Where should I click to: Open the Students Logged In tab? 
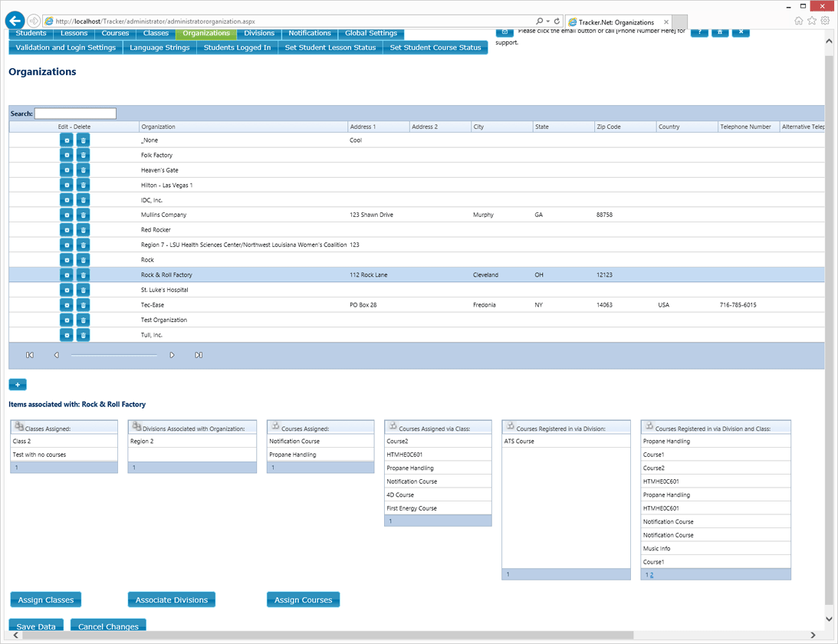click(x=237, y=48)
